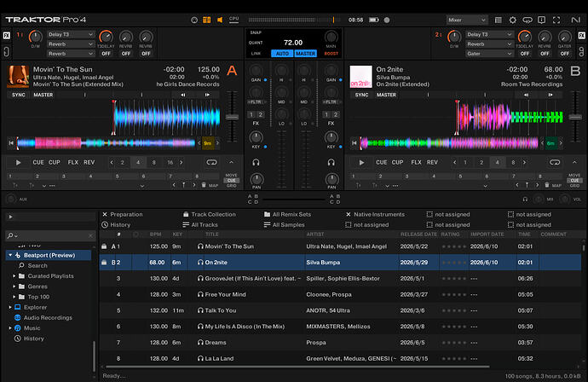Open the Mixer layout dropdown
The width and height of the screenshot is (588, 382).
pos(467,20)
